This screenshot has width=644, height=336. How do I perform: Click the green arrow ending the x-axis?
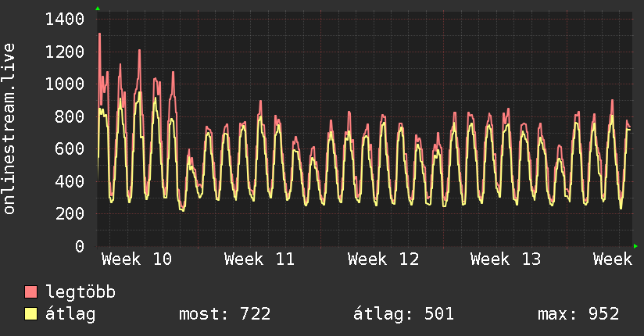coord(635,246)
